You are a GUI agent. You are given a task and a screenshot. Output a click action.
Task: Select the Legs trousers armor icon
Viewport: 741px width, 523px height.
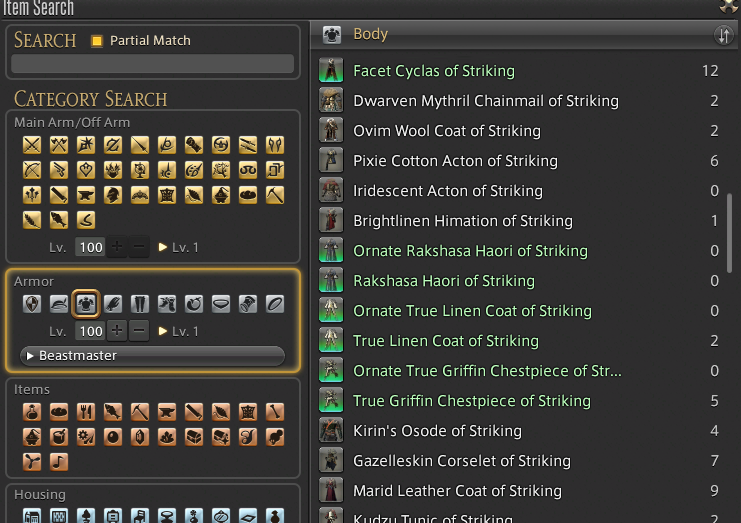click(140, 304)
